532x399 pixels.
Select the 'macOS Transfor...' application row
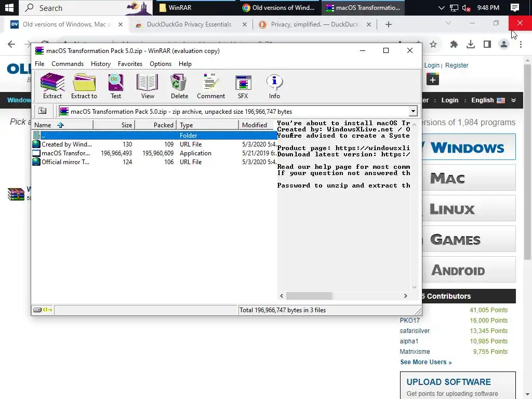[155, 153]
